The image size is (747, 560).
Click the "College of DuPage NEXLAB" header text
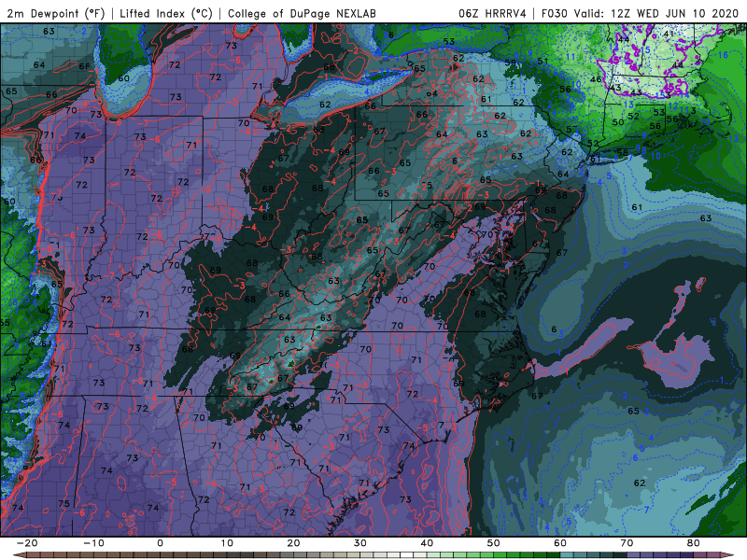coord(302,13)
